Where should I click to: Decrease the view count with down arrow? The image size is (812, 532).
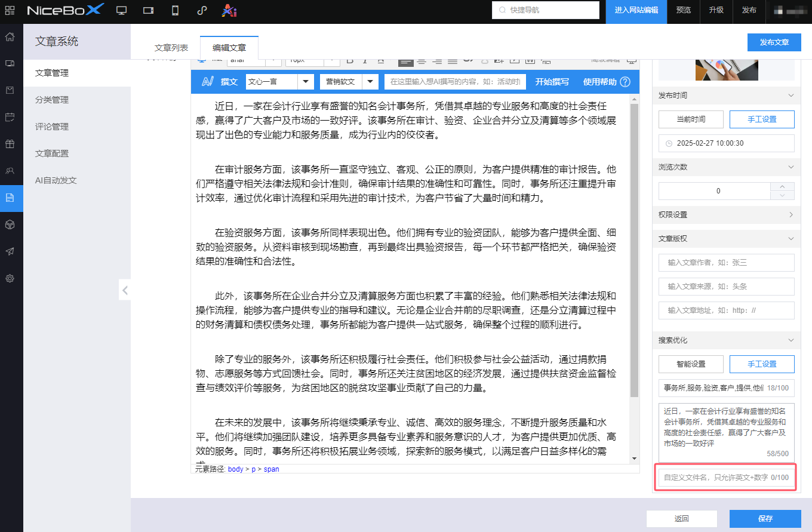(x=783, y=195)
